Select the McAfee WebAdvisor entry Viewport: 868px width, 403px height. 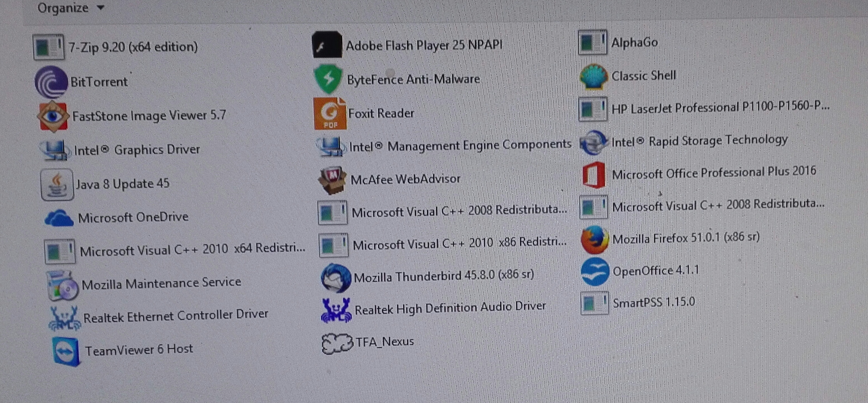tap(405, 179)
